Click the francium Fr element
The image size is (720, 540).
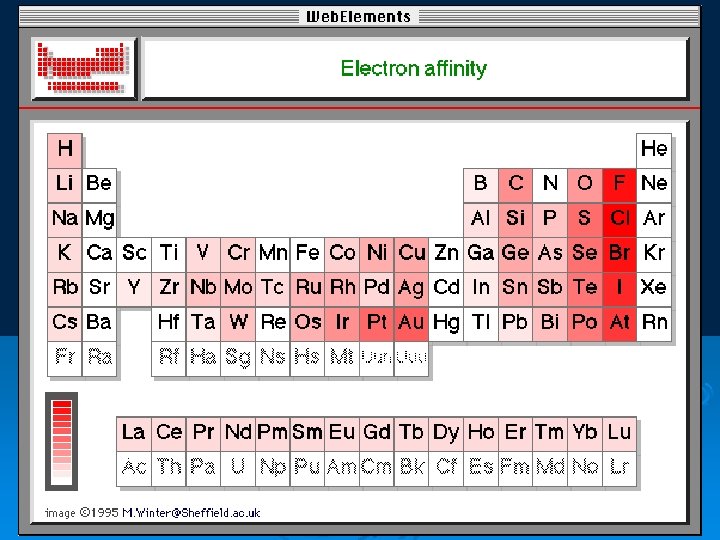click(65, 359)
